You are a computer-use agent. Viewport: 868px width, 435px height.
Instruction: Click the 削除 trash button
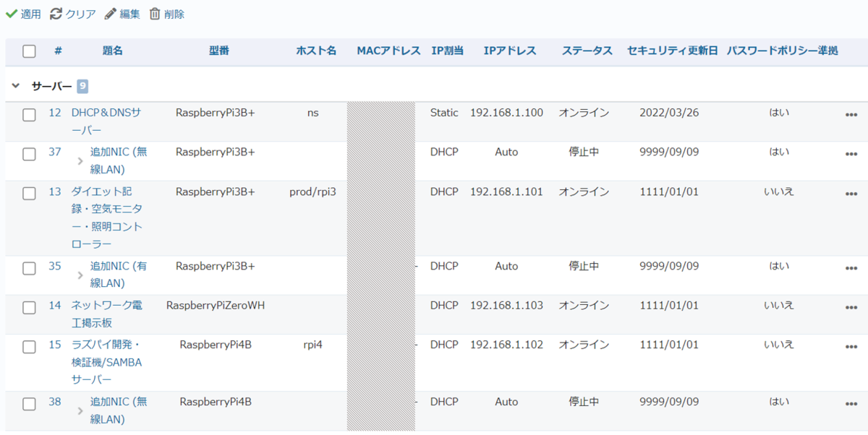[x=167, y=14]
